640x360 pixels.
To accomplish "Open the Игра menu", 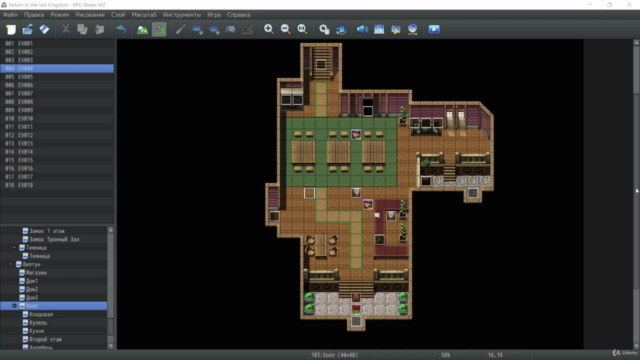I will point(214,15).
